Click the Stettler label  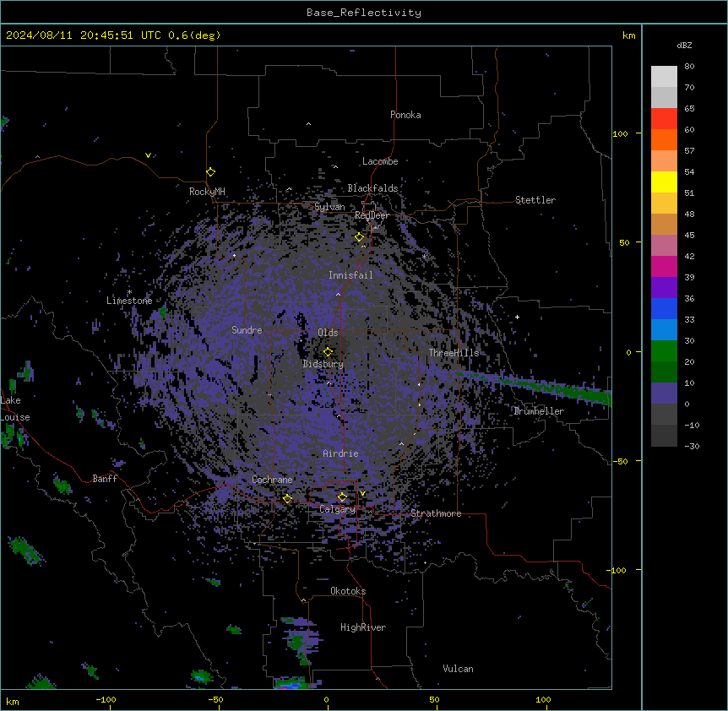pyautogui.click(x=535, y=200)
